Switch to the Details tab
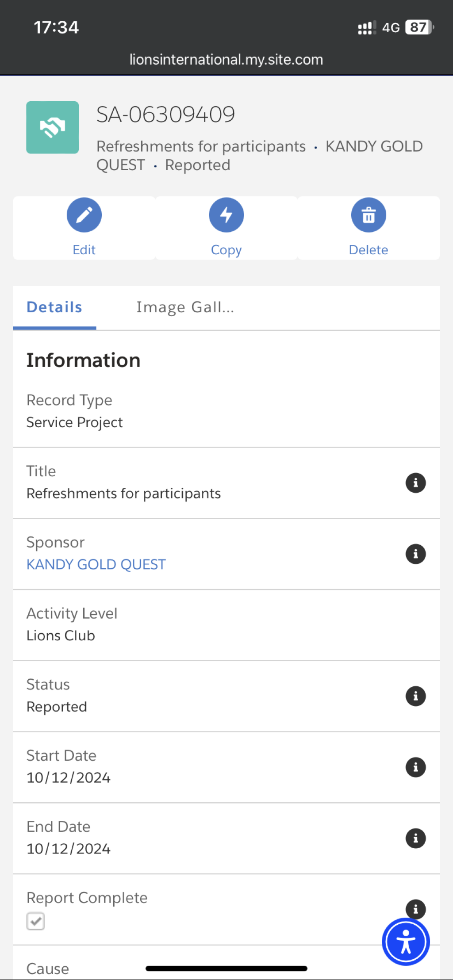The image size is (453, 980). [x=54, y=307]
